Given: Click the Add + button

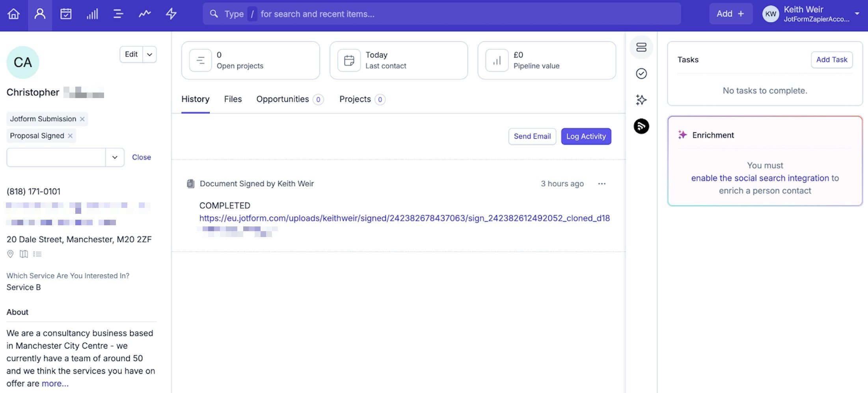Looking at the screenshot, I should tap(730, 14).
